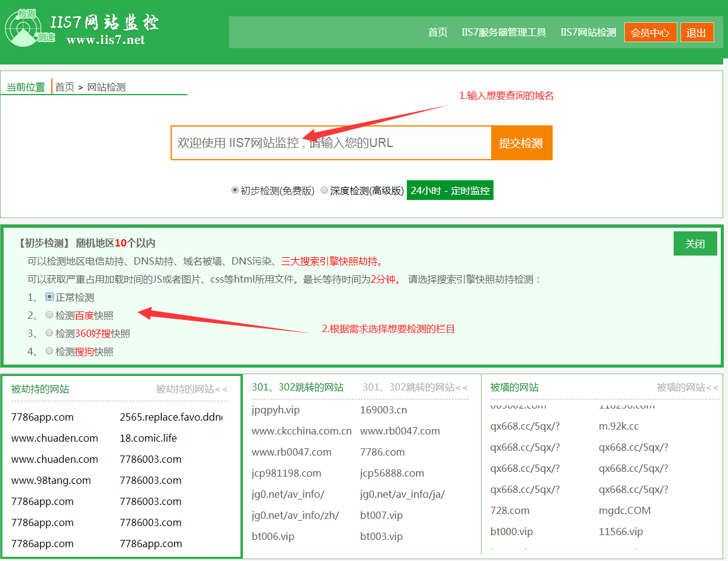This screenshot has height=561, width=728.
Task: Select the bt000.vip entry
Action: [512, 531]
